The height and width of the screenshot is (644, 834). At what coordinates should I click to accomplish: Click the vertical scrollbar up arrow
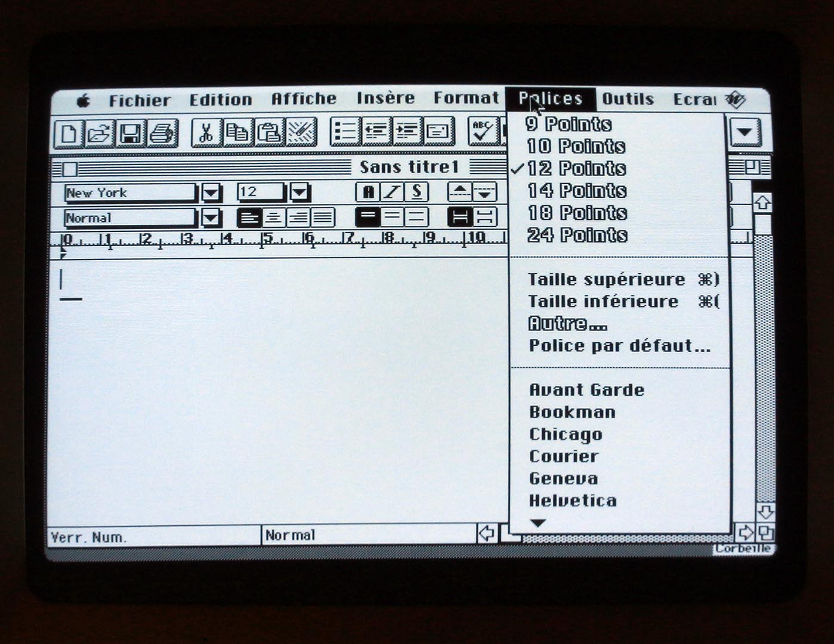pyautogui.click(x=762, y=203)
